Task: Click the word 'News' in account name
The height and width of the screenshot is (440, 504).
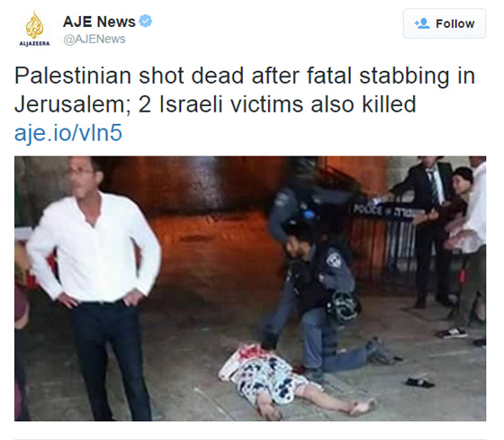Action: pyautogui.click(x=116, y=22)
